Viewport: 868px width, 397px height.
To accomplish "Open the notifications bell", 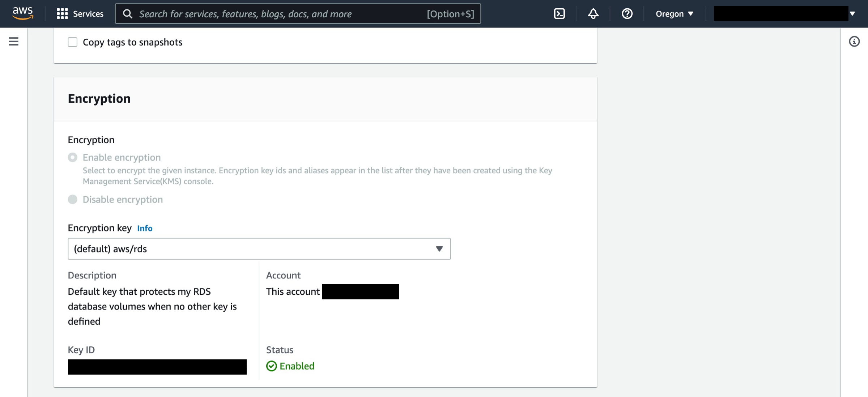I will 593,14.
